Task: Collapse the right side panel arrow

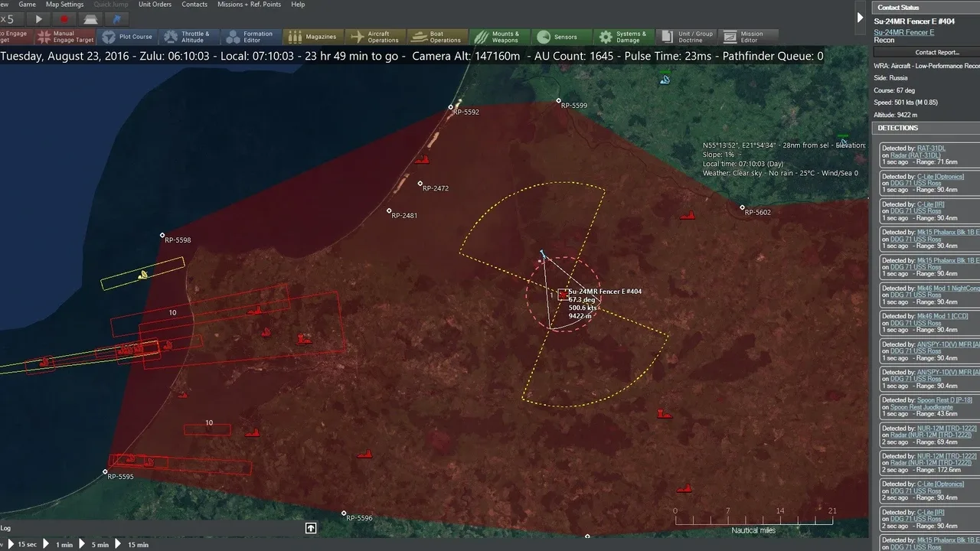Action: 860,18
